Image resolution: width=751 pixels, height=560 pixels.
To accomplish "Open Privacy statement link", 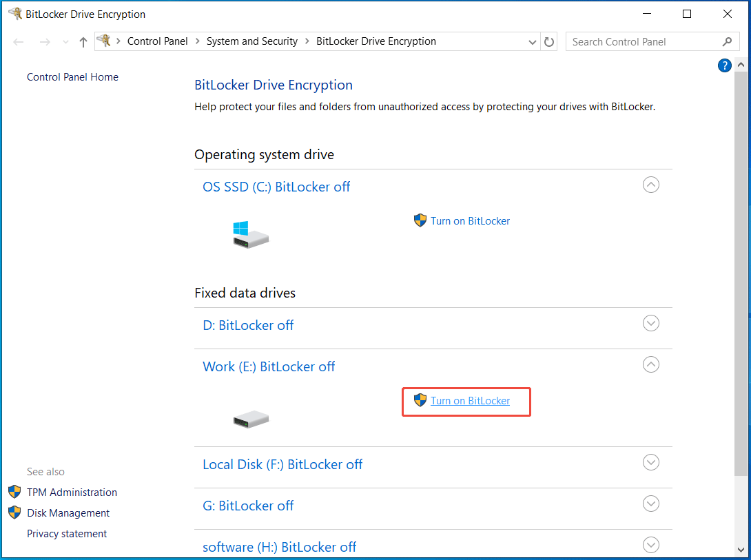I will point(67,534).
